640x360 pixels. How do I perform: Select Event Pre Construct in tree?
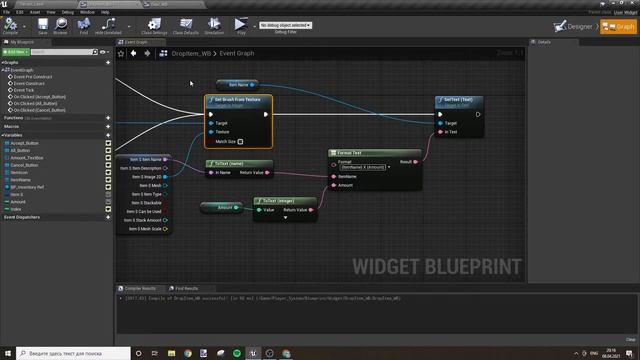tap(33, 77)
